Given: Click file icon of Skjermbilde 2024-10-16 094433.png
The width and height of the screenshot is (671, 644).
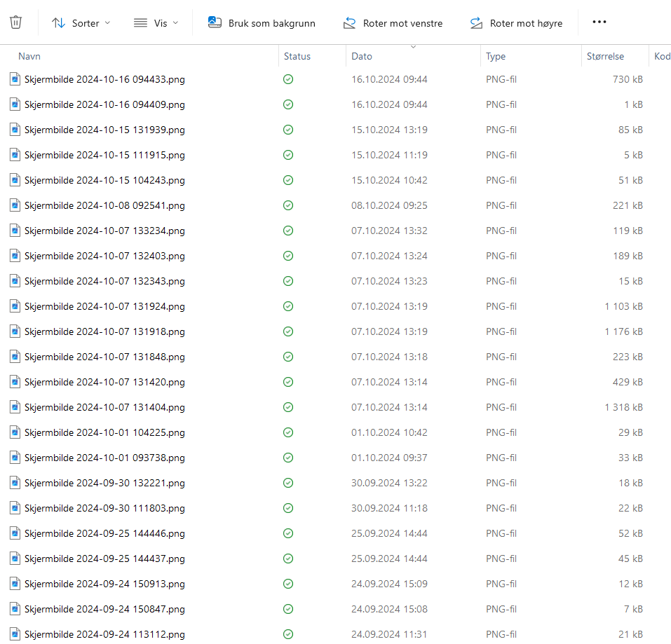Looking at the screenshot, I should coord(15,79).
